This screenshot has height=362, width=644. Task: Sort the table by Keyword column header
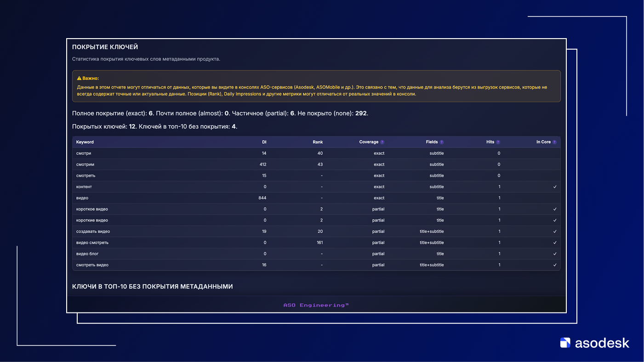85,142
